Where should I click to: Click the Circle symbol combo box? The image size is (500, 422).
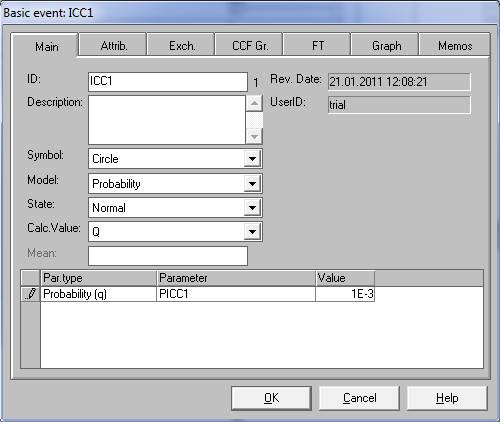coord(175,159)
